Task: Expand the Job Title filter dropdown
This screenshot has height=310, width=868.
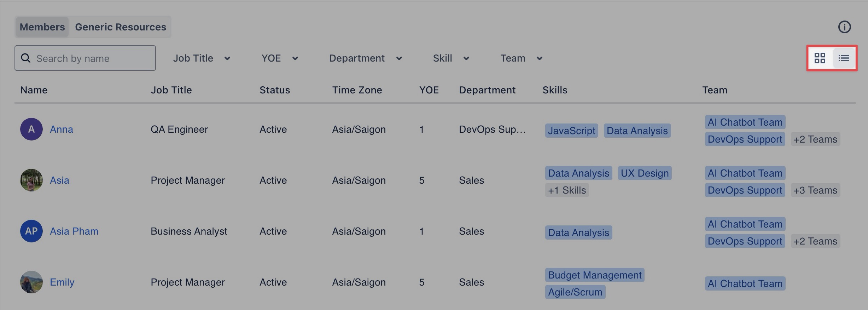Action: pyautogui.click(x=202, y=58)
